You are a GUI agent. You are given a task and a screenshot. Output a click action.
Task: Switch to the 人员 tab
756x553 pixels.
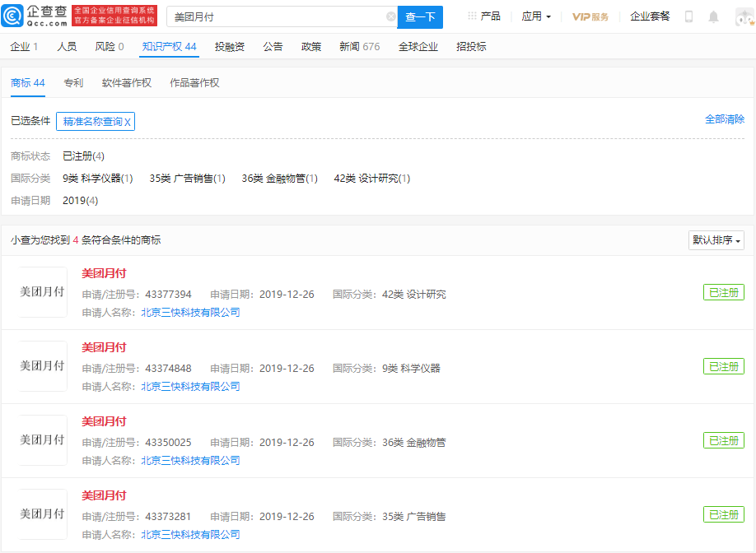tap(67, 47)
